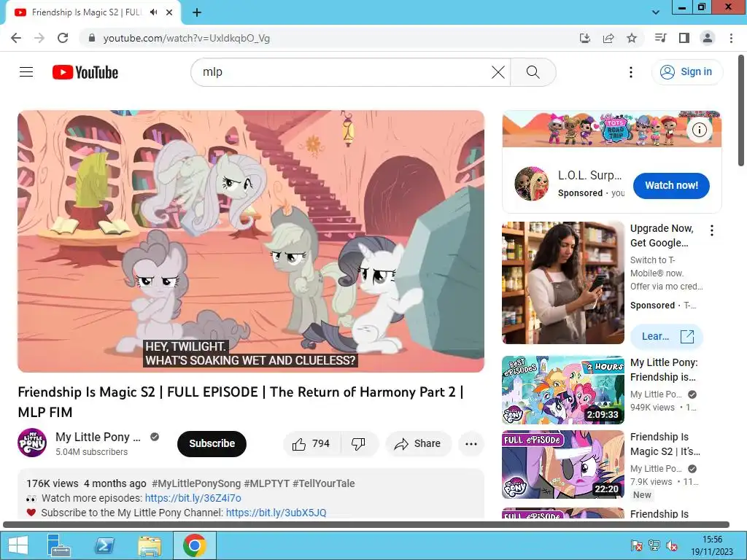Open YouTube settings three-dot menu

[x=631, y=72]
